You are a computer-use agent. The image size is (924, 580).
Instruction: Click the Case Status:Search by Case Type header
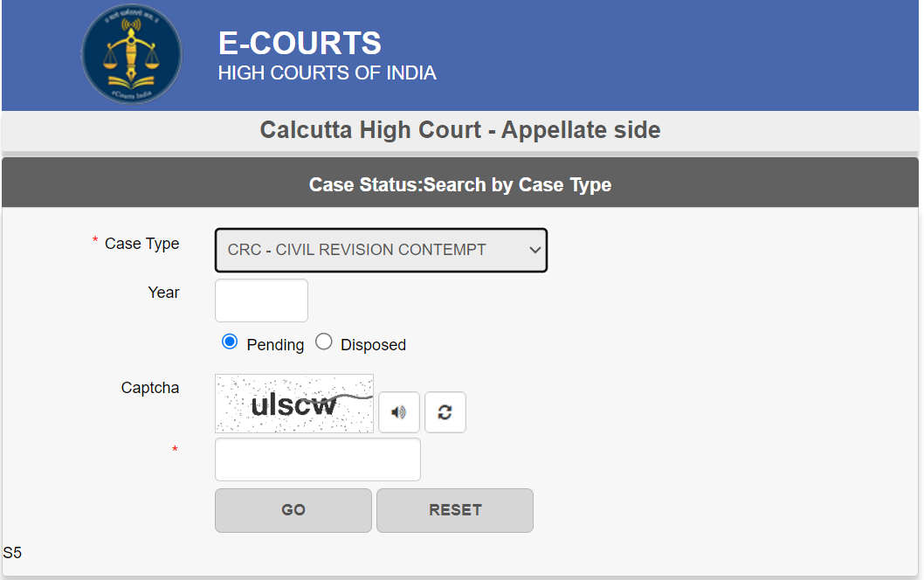460,184
